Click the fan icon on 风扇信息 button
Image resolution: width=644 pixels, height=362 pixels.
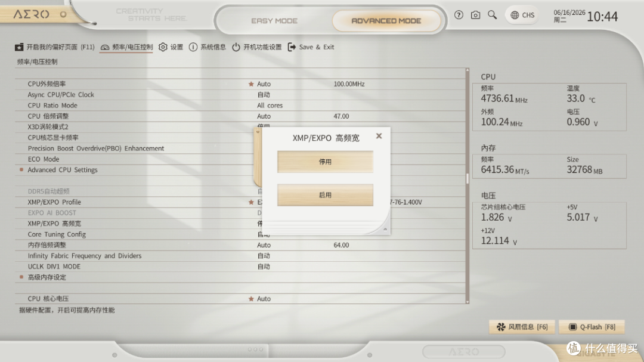501,327
